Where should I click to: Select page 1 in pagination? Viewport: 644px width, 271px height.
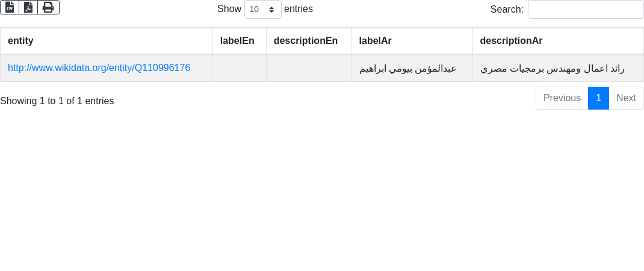point(598,98)
